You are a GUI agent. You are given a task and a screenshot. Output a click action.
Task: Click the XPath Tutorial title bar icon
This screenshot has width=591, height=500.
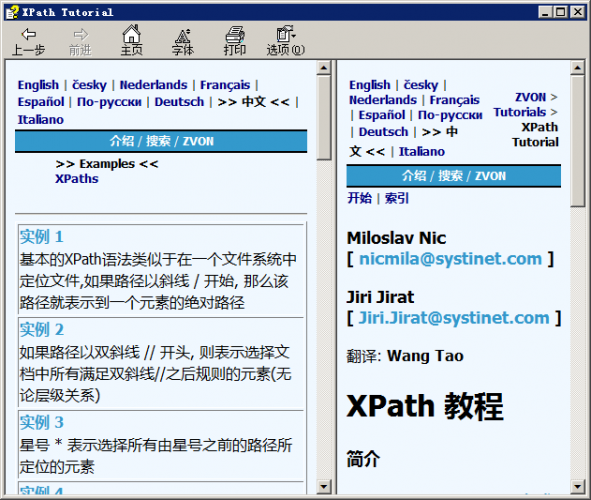tap(12, 12)
